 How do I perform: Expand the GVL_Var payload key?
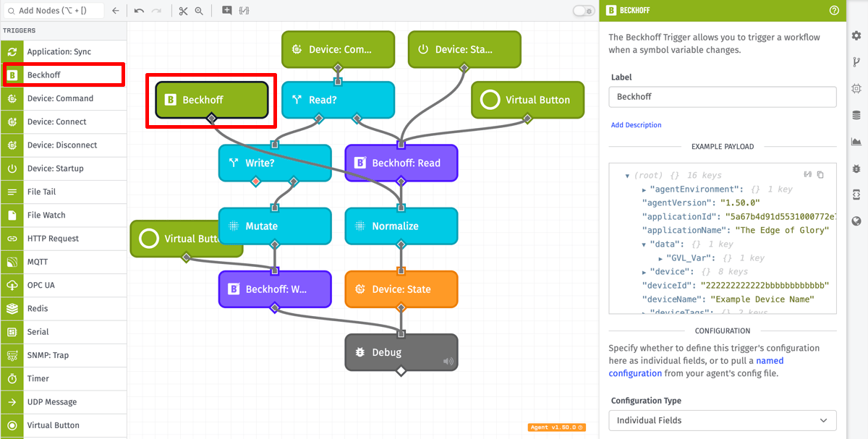660,258
